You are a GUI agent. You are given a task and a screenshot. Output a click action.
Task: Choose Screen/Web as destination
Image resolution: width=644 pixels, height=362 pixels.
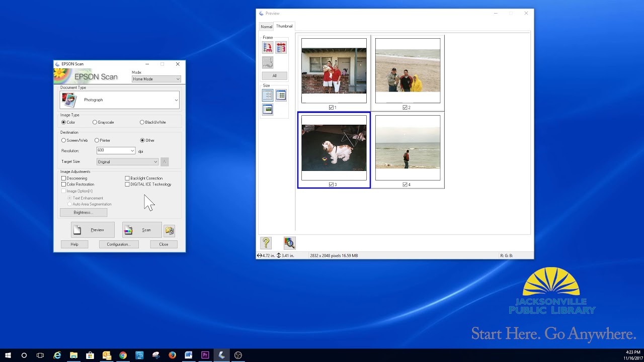click(x=74, y=140)
